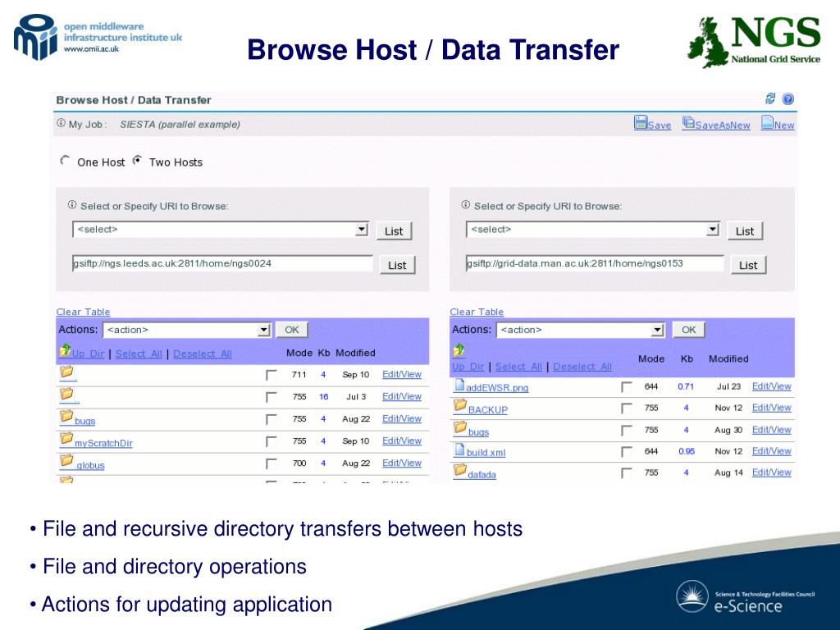This screenshot has height=630, width=840.
Task: Check the addEWSR.png row checkbox
Action: (x=626, y=387)
